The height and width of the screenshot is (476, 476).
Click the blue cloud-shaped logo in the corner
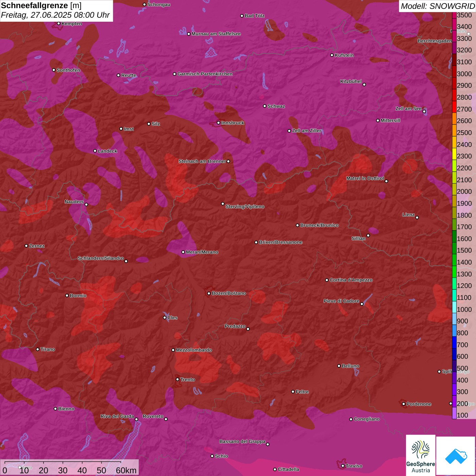(x=456, y=456)
